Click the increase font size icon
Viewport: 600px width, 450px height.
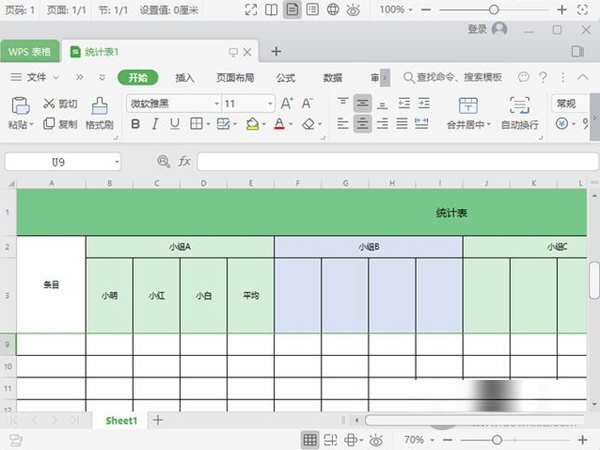(287, 103)
